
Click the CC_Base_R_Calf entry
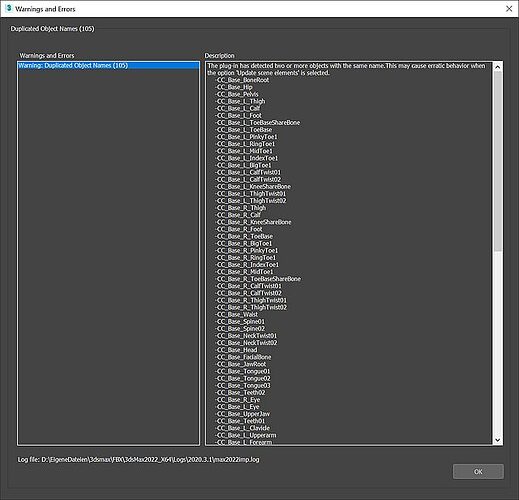coord(238,215)
